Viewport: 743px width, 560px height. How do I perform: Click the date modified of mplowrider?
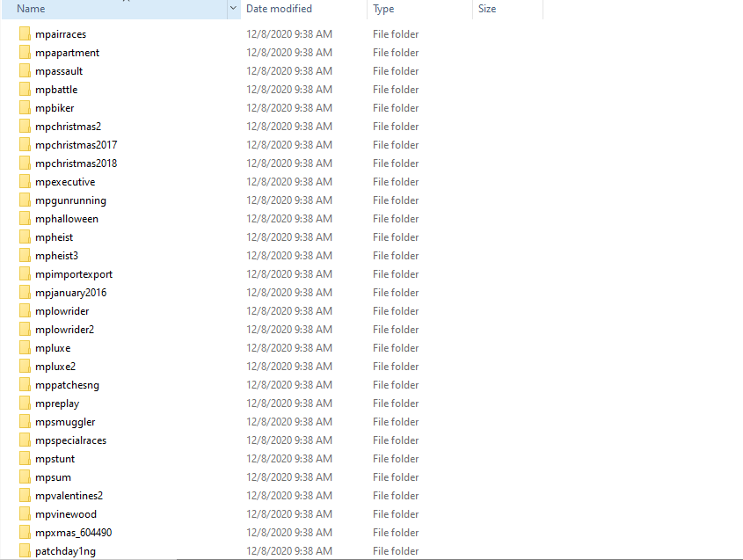click(289, 311)
